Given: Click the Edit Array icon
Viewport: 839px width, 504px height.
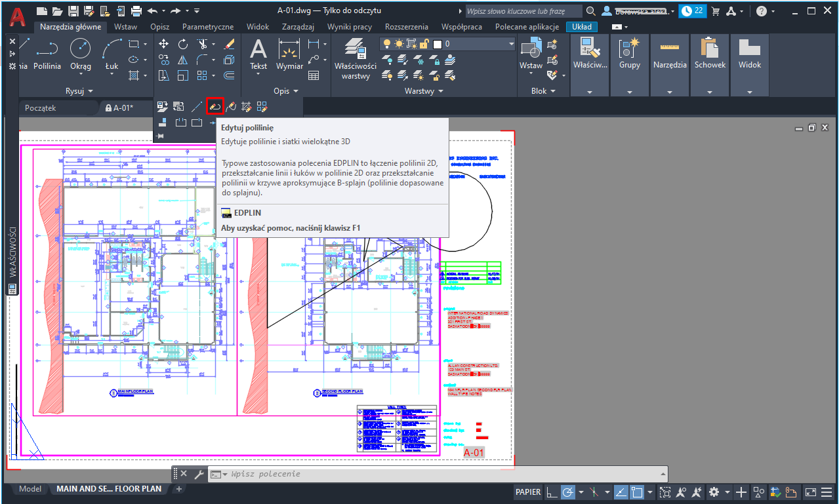Looking at the screenshot, I should [x=262, y=106].
